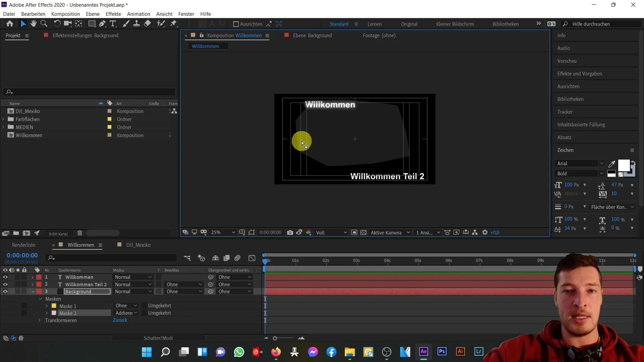644x362 pixels.
Task: Select the Hand tool
Action: [x=33, y=23]
